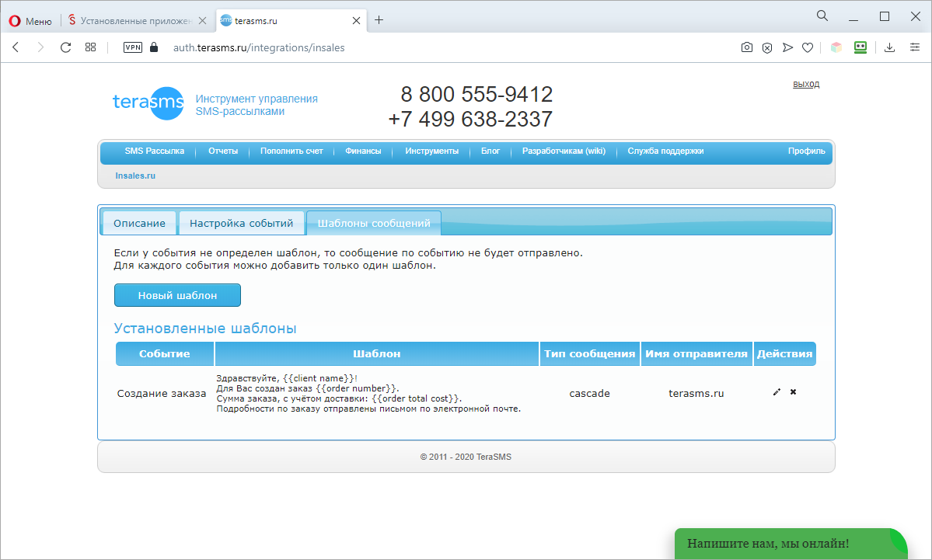Click the выход logout link
This screenshot has height=560, width=932.
(806, 84)
